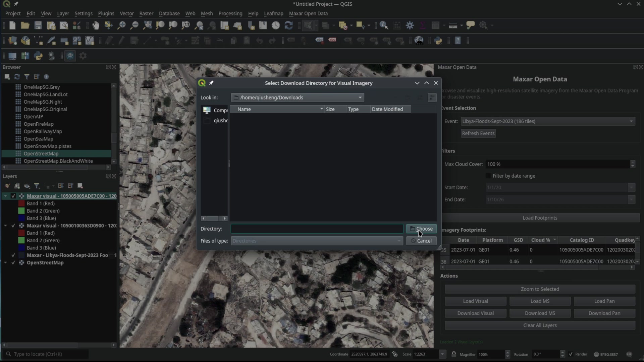Open the map tips speech bubble icon
The image size is (644, 362).
(471, 25)
